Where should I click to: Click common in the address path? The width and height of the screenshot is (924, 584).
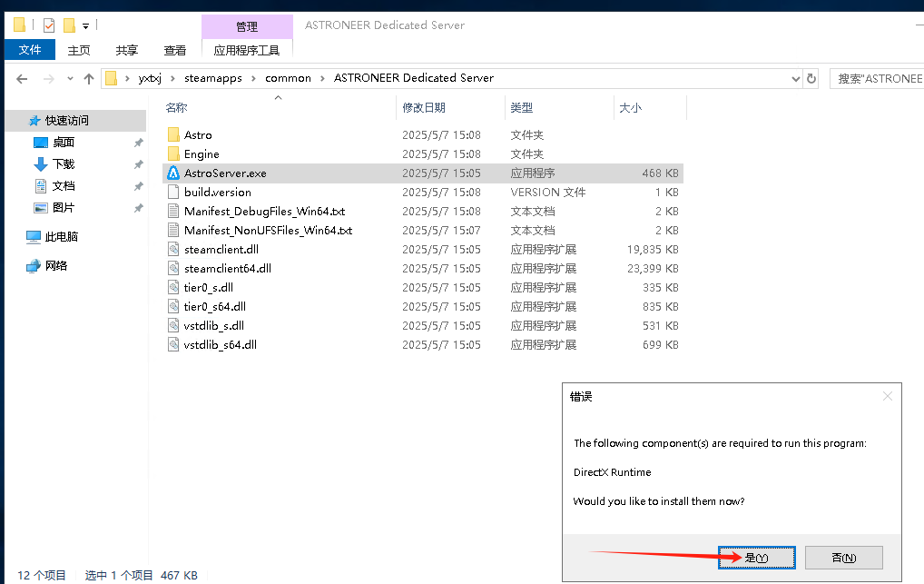click(288, 78)
